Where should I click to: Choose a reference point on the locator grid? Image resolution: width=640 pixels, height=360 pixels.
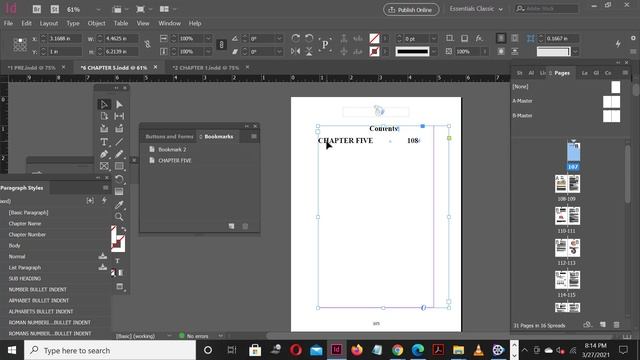pyautogui.click(x=20, y=44)
